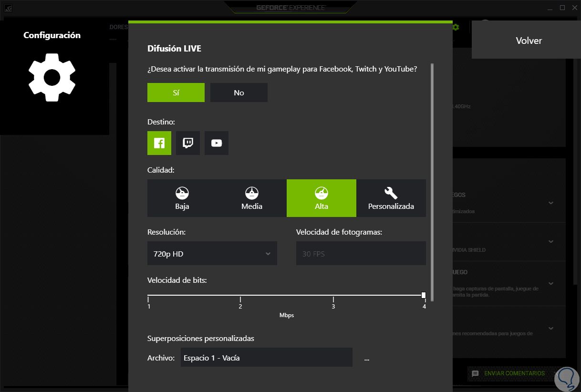The height and width of the screenshot is (392, 581).
Task: Expand the NVIDIA SHIELD section chevron
Action: (551, 241)
